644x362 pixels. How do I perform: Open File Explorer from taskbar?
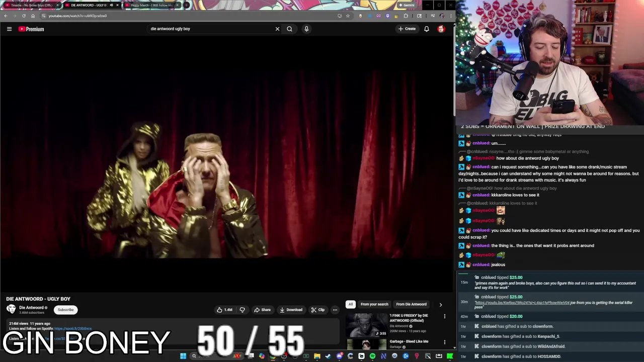[x=317, y=356]
